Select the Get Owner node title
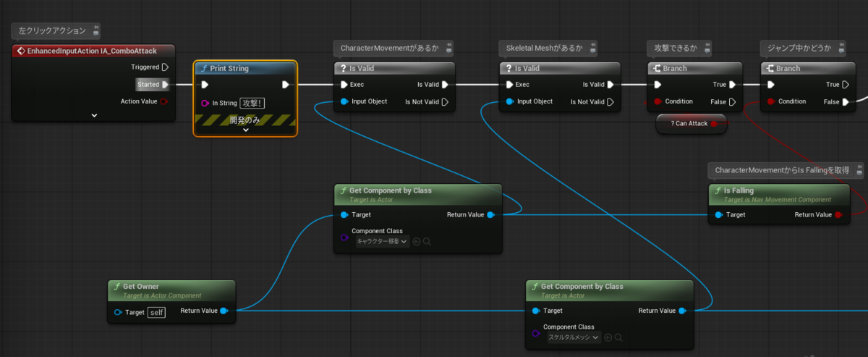Viewport: 868px width, 357px height. tap(141, 286)
